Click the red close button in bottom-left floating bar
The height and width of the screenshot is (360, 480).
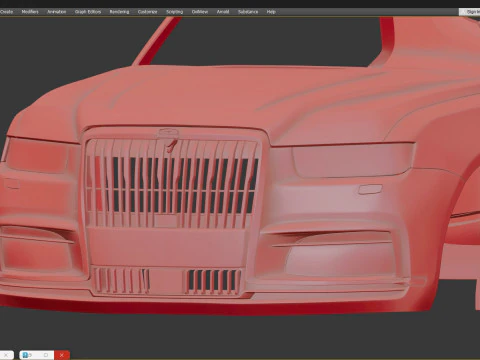click(62, 355)
